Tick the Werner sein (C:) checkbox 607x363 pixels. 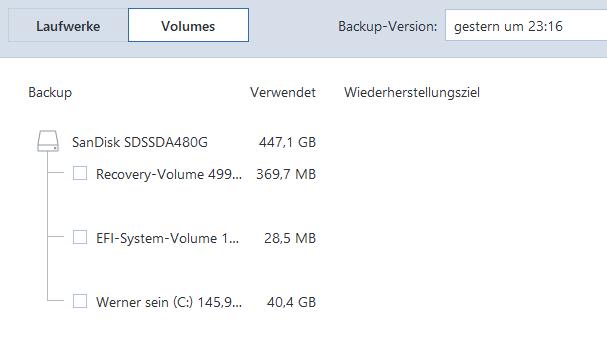tap(80, 301)
